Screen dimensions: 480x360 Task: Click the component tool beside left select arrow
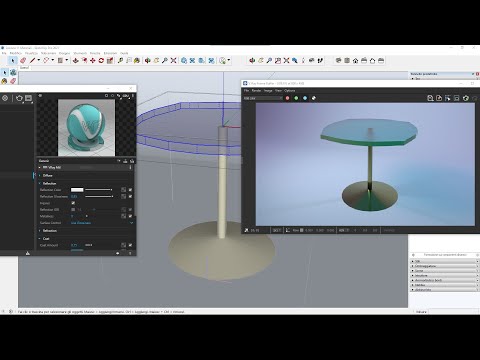(13, 72)
